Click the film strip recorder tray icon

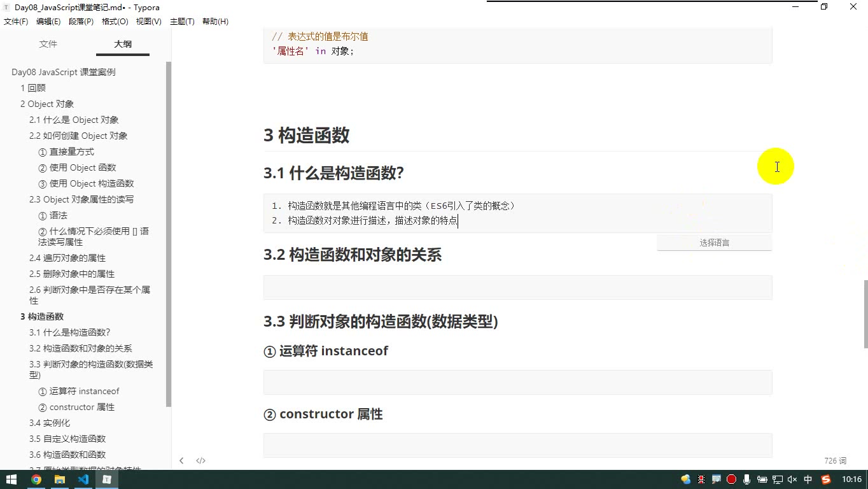point(701,479)
